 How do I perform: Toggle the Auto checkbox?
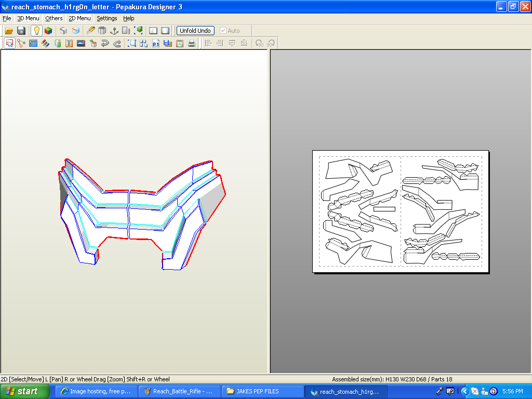pyautogui.click(x=223, y=31)
